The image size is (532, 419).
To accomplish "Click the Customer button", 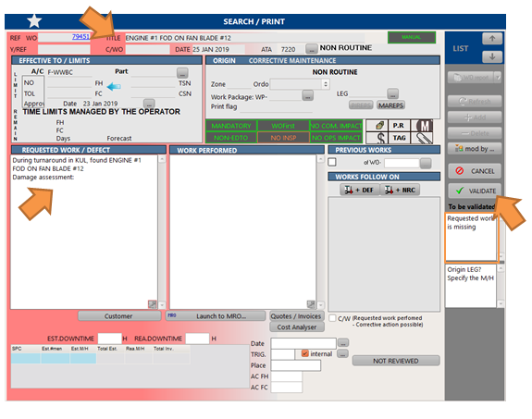I will tap(119, 316).
